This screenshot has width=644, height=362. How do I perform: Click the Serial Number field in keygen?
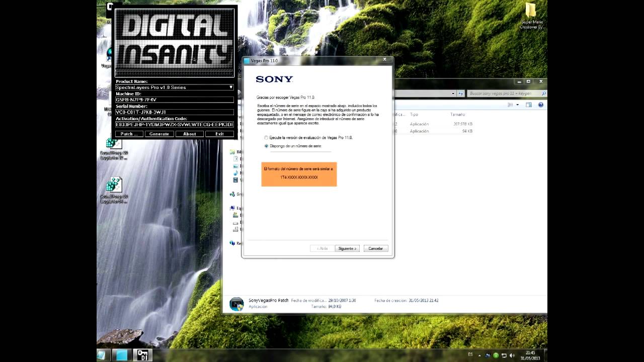point(174,112)
